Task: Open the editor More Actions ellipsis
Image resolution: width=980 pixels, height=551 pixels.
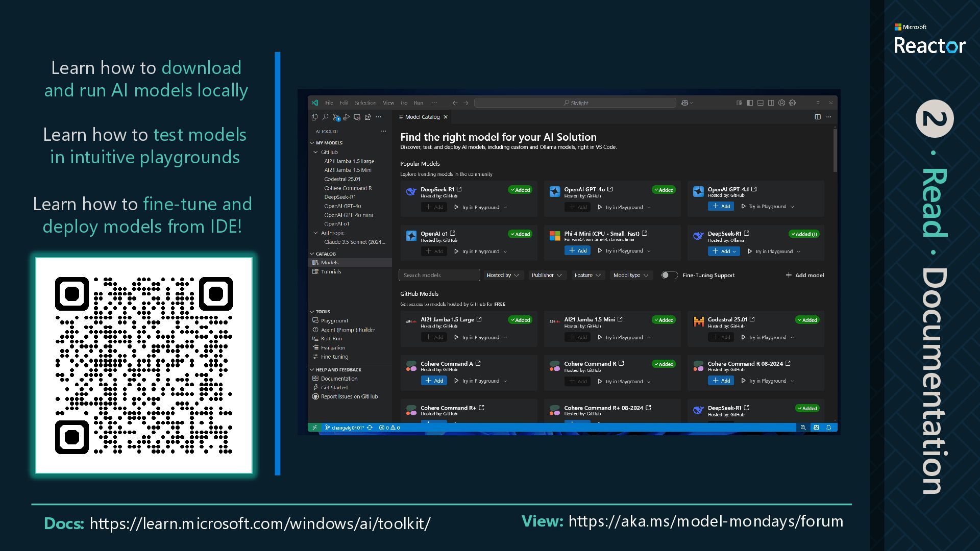Action: (828, 117)
